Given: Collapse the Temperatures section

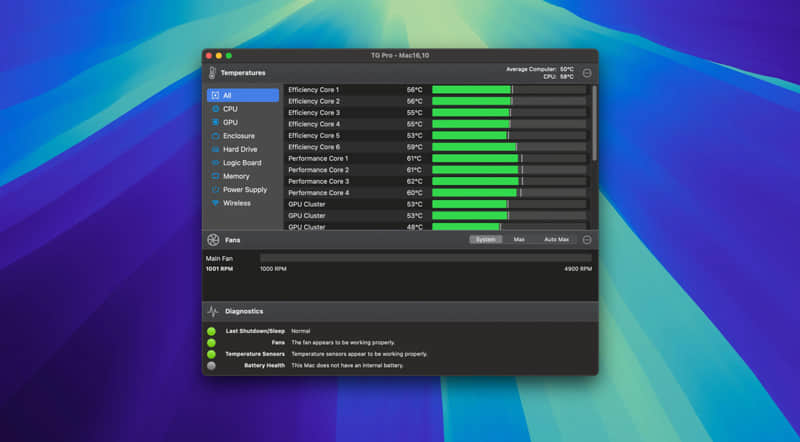Looking at the screenshot, I should click(587, 73).
